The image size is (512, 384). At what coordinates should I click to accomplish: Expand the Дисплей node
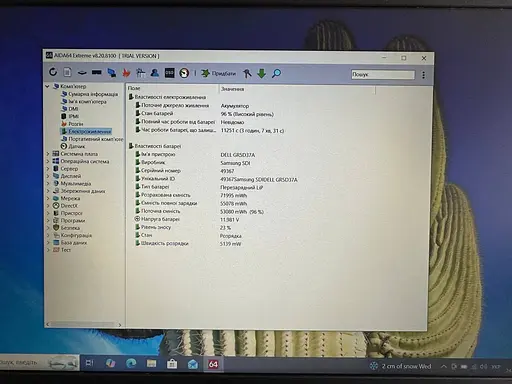pos(47,176)
